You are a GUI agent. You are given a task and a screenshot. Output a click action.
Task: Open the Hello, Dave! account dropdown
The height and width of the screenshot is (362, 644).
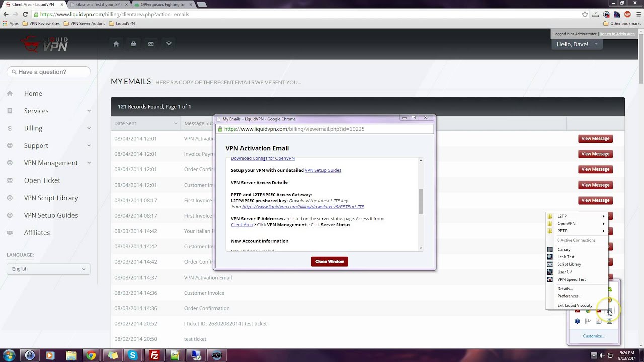tap(577, 44)
